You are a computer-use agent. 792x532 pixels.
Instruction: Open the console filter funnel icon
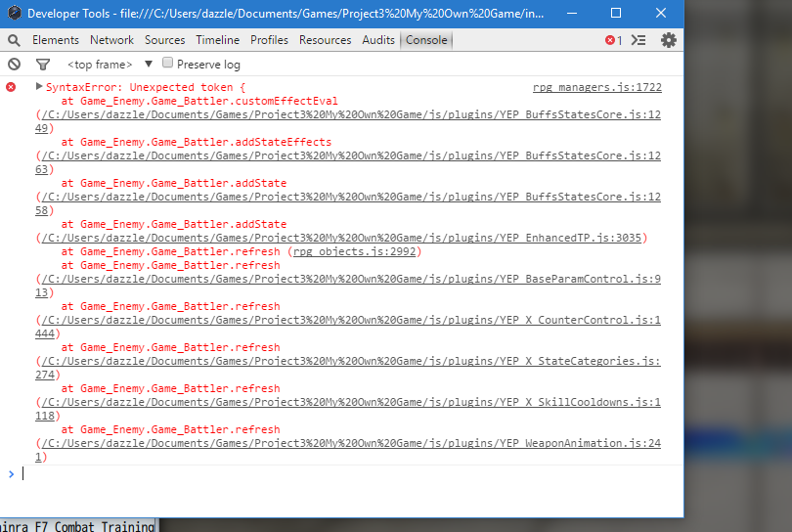point(43,65)
